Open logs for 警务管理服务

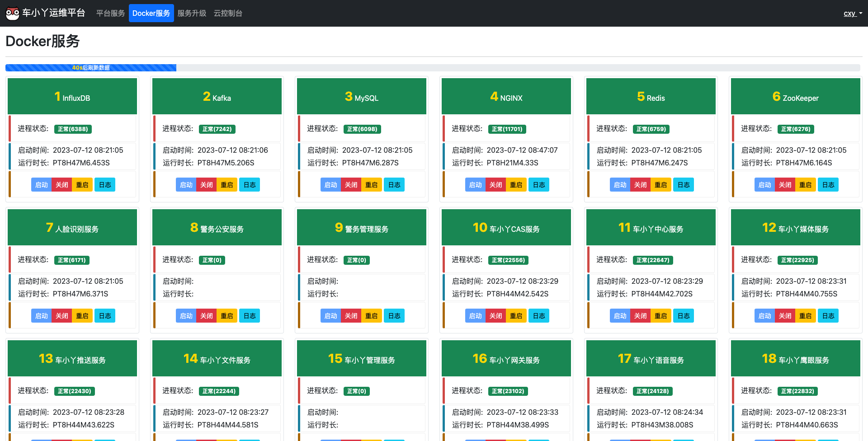tap(394, 316)
